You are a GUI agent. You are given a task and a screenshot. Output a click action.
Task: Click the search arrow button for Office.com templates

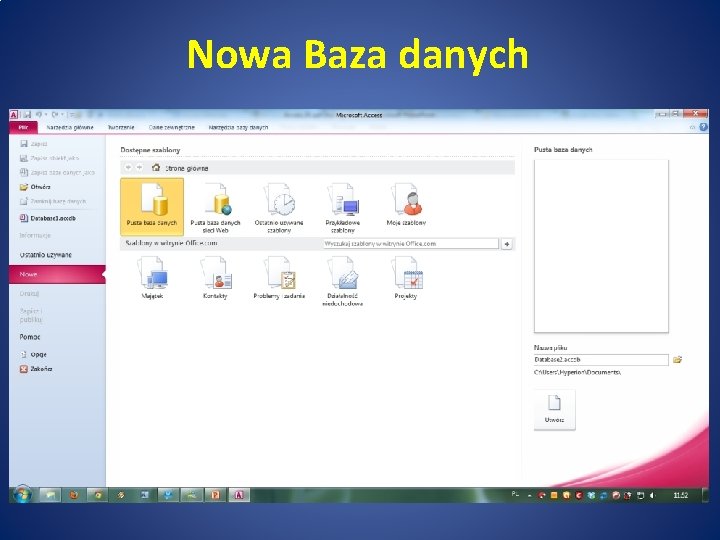click(506, 244)
